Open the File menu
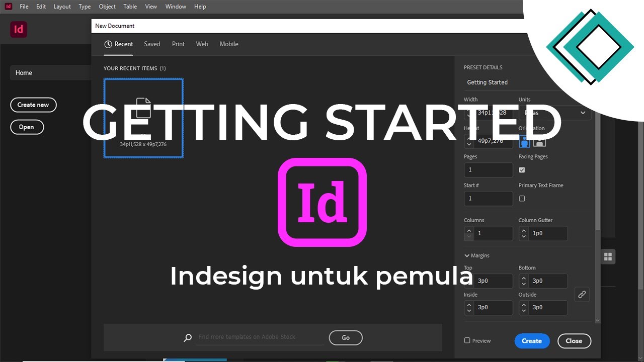Screen dimensions: 644x362 pyautogui.click(x=24, y=7)
